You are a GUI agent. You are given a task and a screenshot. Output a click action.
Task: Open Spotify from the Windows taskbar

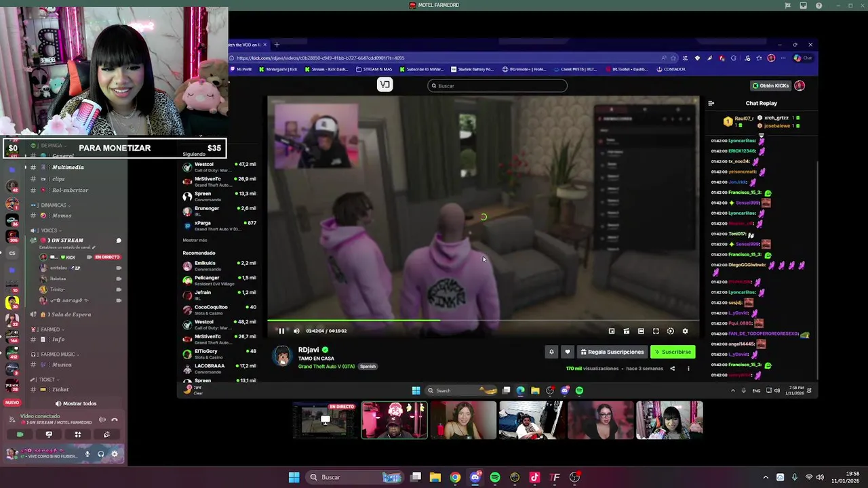pos(495,477)
